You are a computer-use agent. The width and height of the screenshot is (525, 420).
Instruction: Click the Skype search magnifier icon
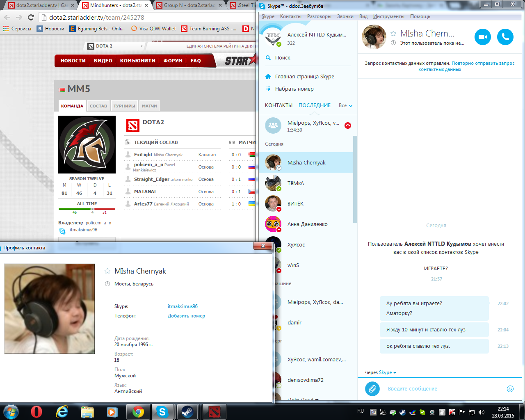(268, 58)
